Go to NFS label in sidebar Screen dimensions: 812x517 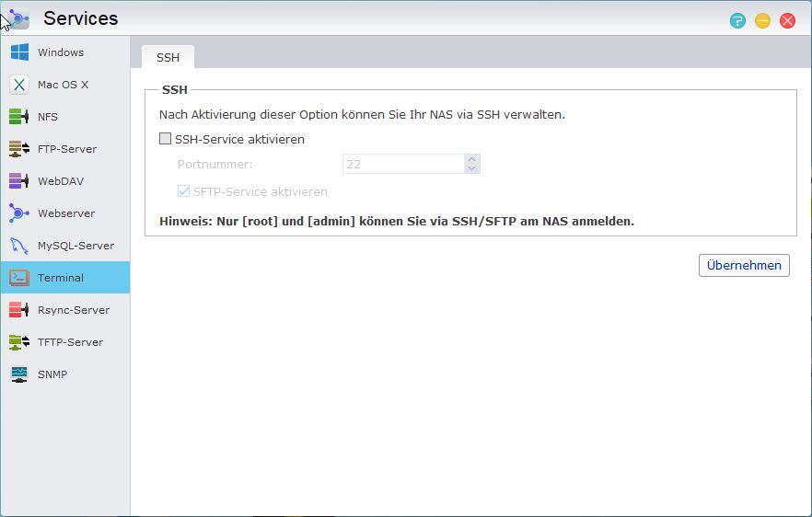(x=48, y=117)
